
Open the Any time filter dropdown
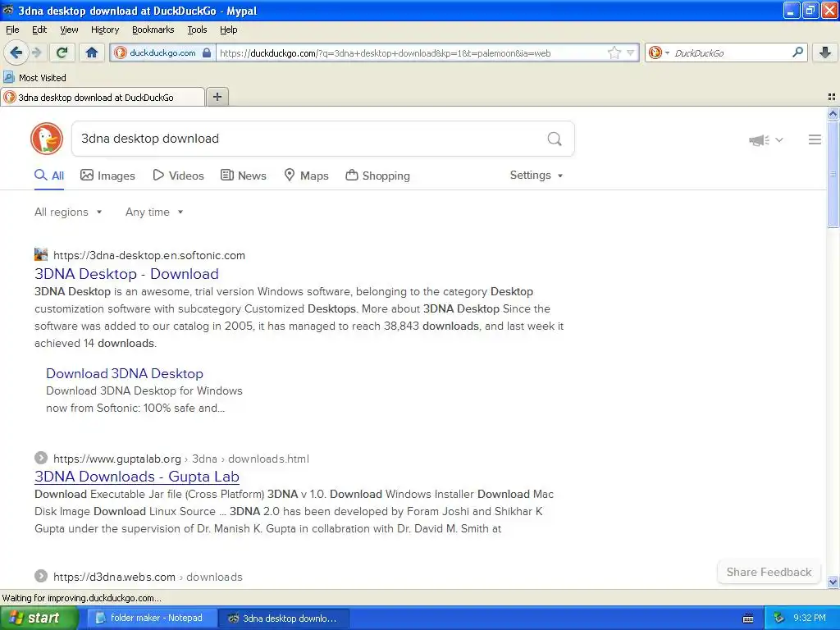point(154,212)
